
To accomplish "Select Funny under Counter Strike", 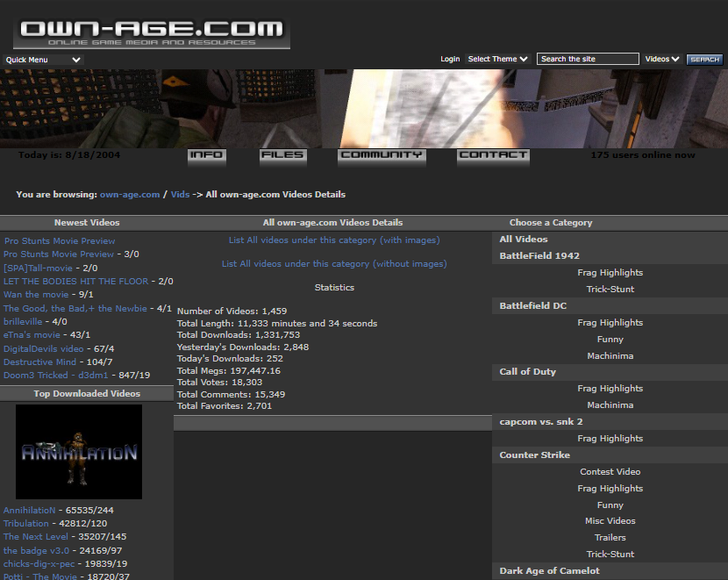I will (610, 505).
